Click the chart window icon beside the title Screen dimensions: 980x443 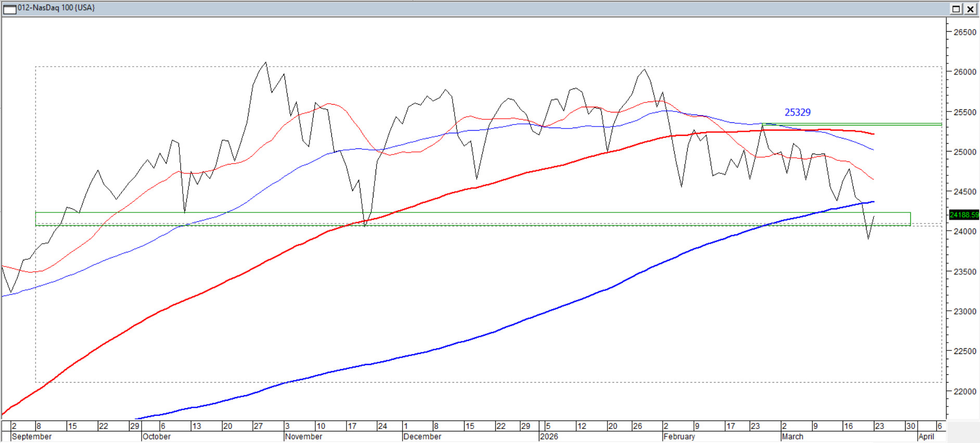click(x=9, y=9)
